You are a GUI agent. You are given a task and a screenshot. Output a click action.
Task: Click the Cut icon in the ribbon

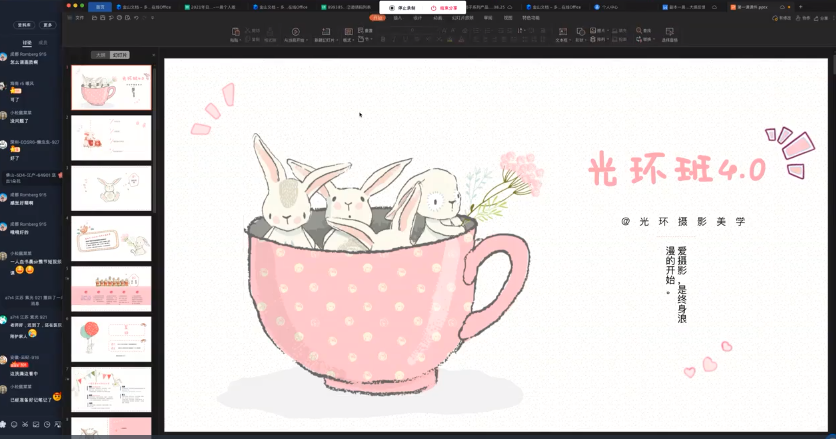pos(248,30)
